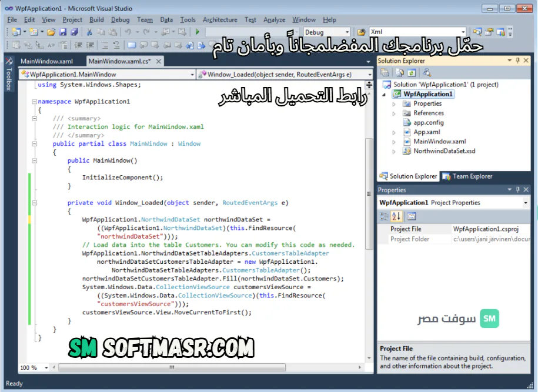Screen dimensions: 538x392
Task: Open the File menu
Action: pos(12,19)
